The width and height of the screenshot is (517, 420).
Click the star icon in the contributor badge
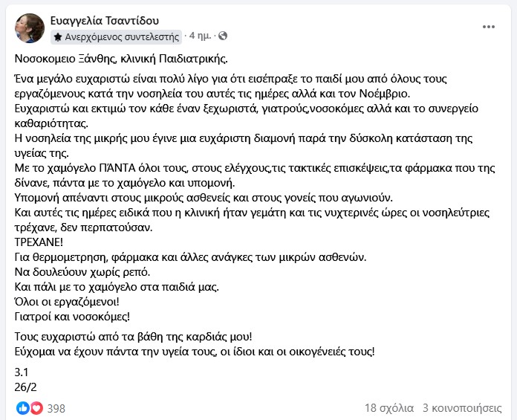(x=58, y=36)
